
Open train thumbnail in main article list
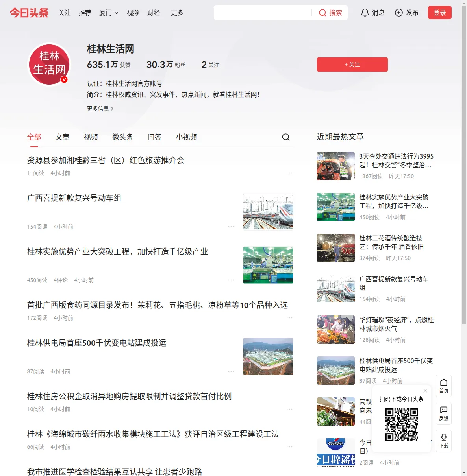coord(268,211)
